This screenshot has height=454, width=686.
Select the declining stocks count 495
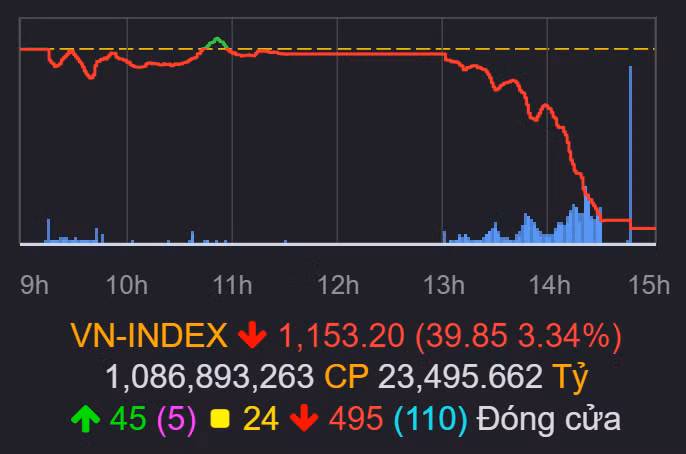tap(356, 419)
